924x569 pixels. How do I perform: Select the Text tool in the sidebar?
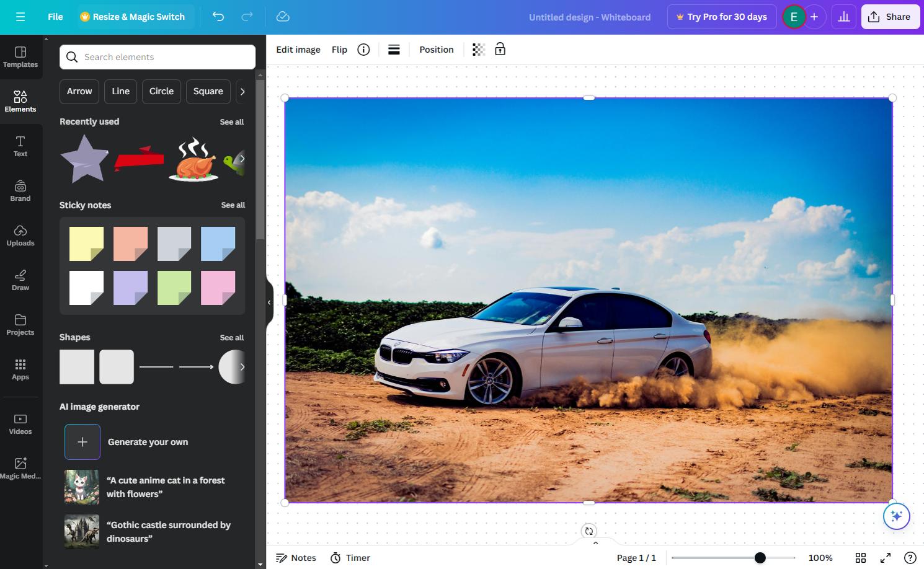coord(20,146)
